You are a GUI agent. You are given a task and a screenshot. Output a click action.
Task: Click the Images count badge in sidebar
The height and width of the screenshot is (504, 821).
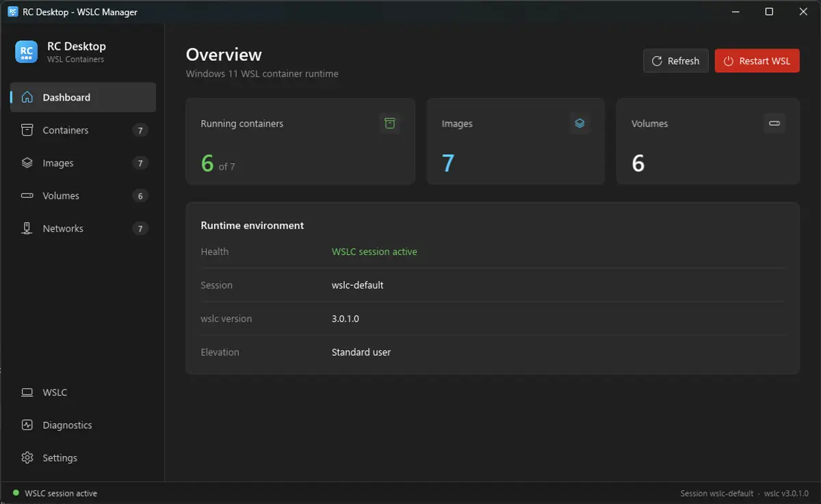point(140,163)
